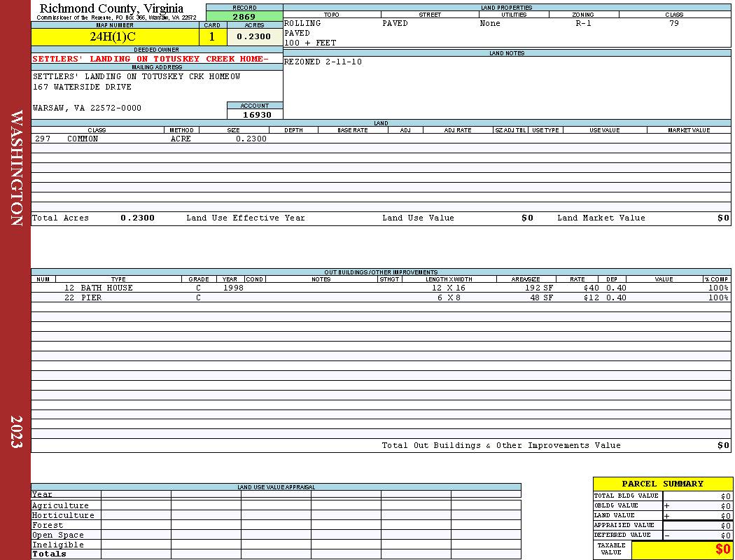The width and height of the screenshot is (735, 560).
Task: Click the Totals row label
Action: coord(49,554)
